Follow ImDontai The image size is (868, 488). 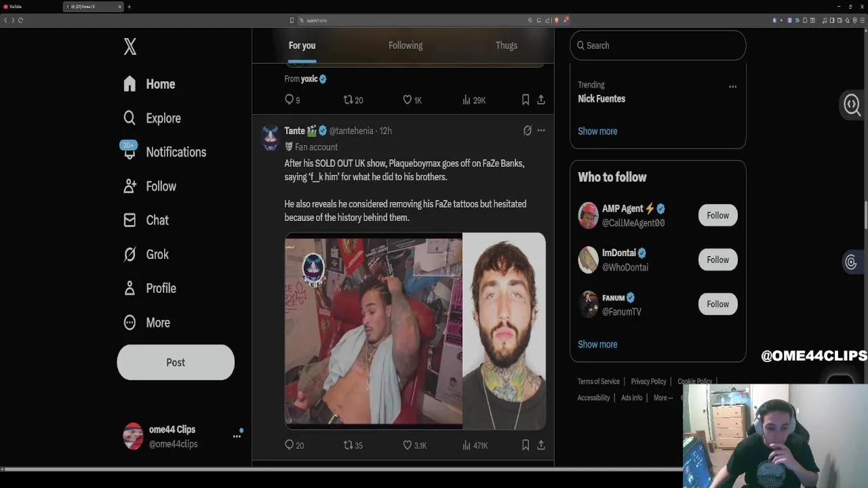[x=717, y=260]
